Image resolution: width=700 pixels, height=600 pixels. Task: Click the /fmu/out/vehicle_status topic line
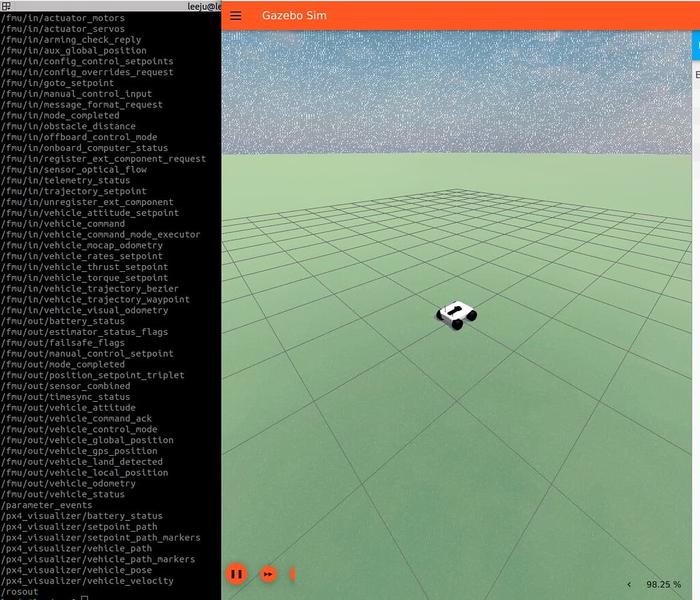coord(63,494)
